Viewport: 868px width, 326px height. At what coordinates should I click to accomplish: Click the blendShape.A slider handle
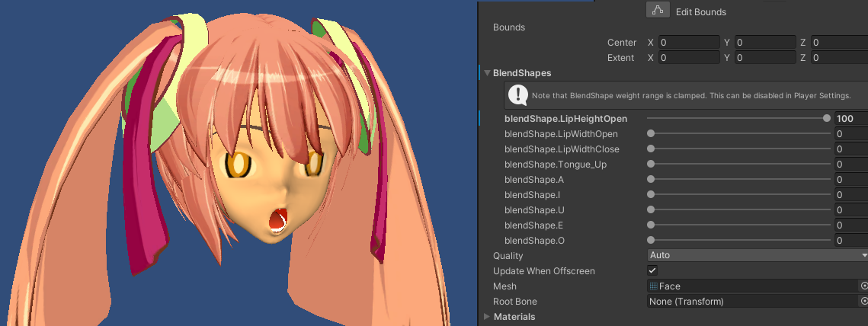(x=651, y=179)
